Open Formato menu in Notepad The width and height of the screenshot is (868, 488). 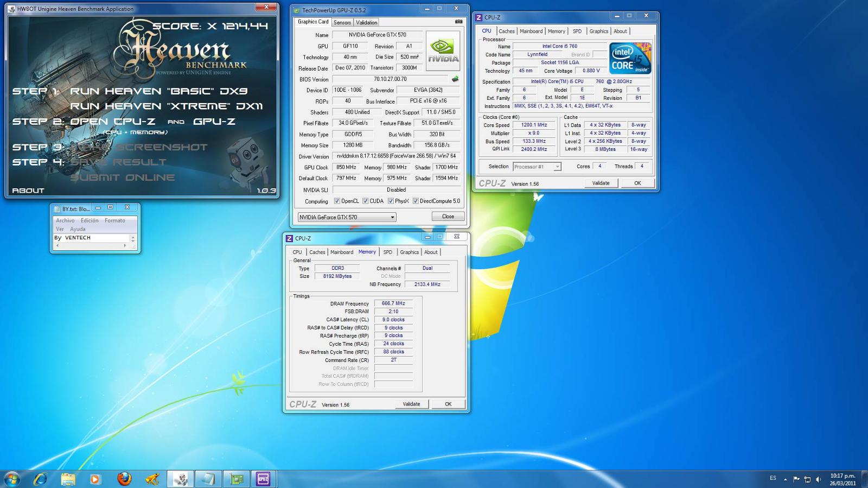click(x=115, y=220)
